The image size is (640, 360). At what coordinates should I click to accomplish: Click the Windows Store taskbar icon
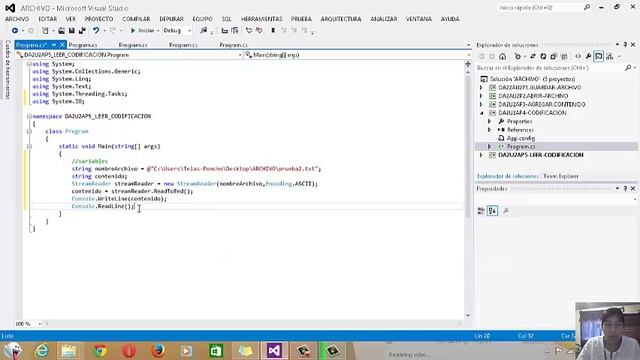tap(216, 351)
